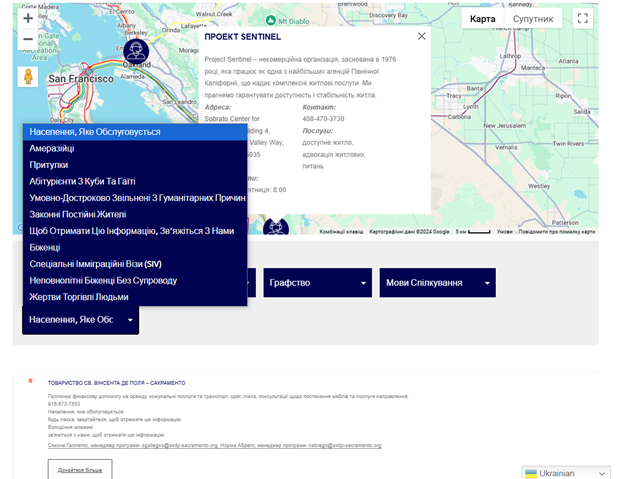Click the Проект Sentinel heading in the info window
This screenshot has height=479, width=624.
coord(242,37)
